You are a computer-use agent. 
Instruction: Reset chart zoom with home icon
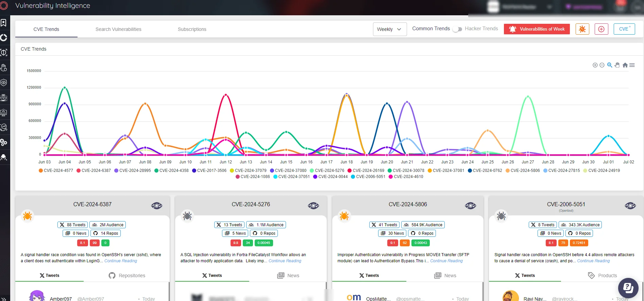pyautogui.click(x=625, y=65)
